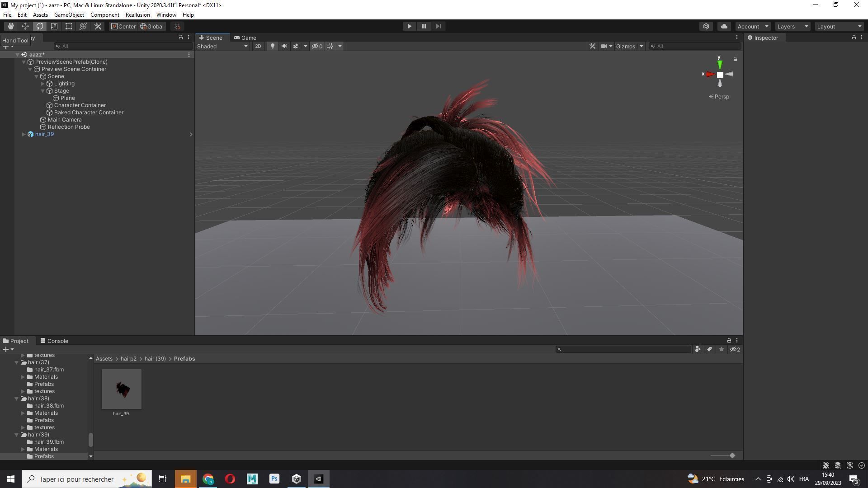Open the Layout dropdown
This screenshot has height=488, width=868.
click(840, 26)
